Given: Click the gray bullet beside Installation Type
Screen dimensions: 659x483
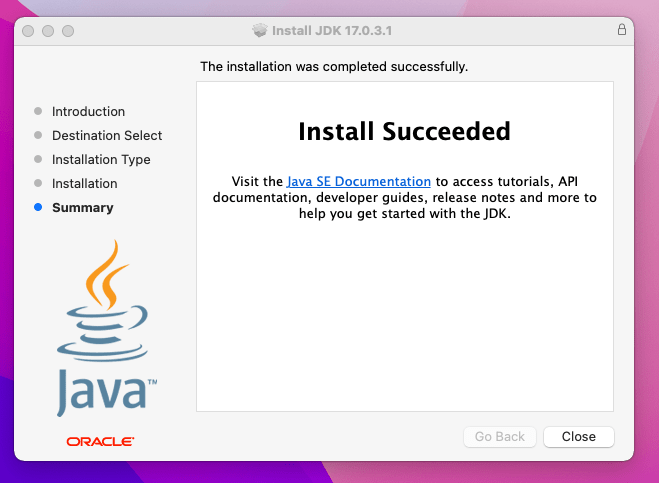Looking at the screenshot, I should coord(38,159).
